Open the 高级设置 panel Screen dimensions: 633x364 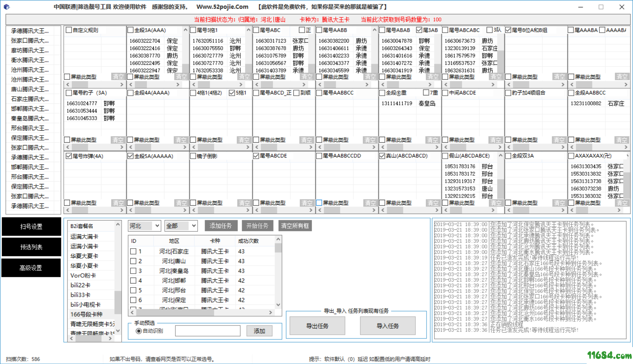coord(31,268)
